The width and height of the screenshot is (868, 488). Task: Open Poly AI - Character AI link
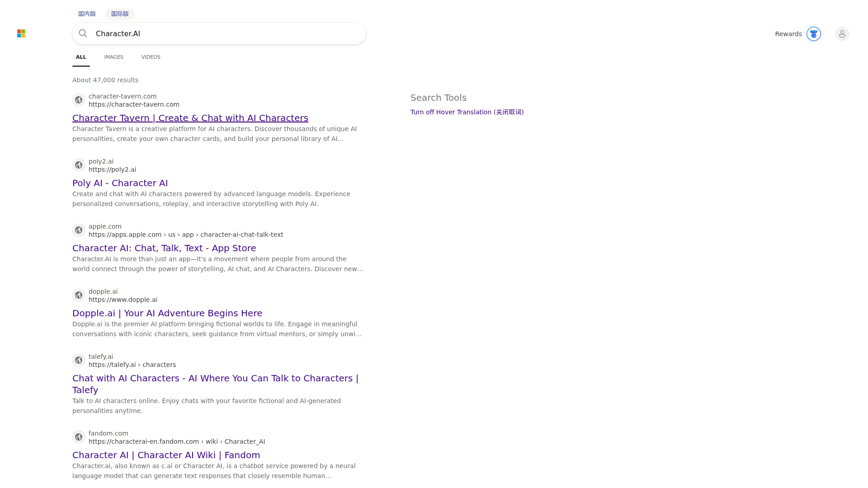point(120,183)
